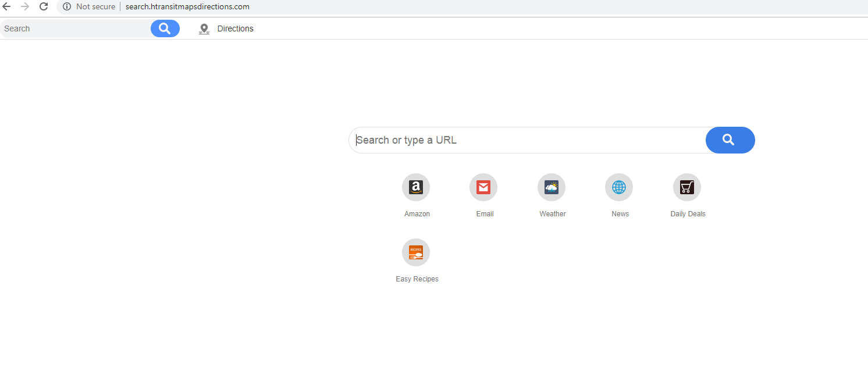
Task: Click the Search or type a URL box
Action: [528, 140]
